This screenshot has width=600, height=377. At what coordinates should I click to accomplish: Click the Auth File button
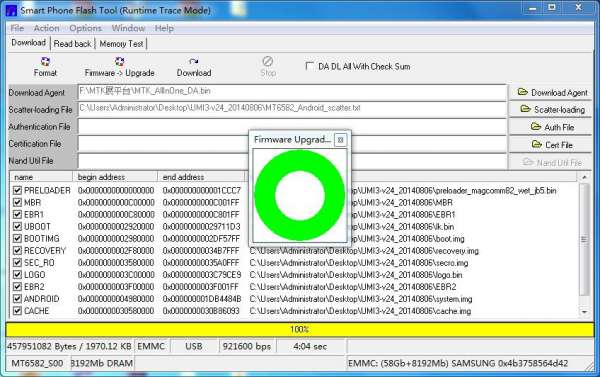551,127
